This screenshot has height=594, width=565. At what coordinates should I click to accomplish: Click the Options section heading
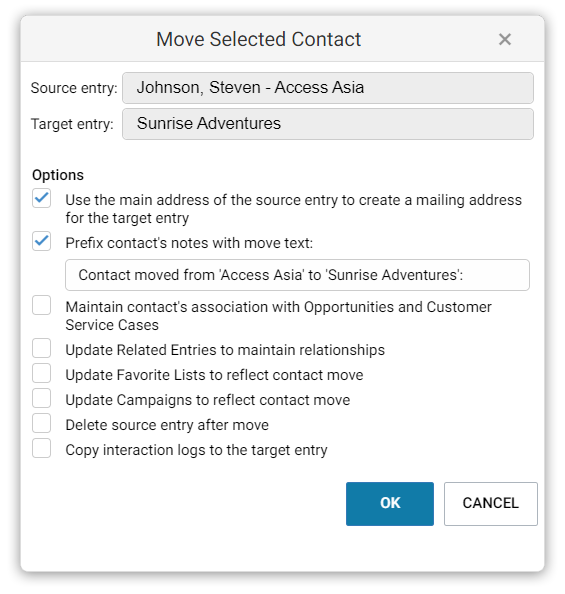tap(58, 175)
